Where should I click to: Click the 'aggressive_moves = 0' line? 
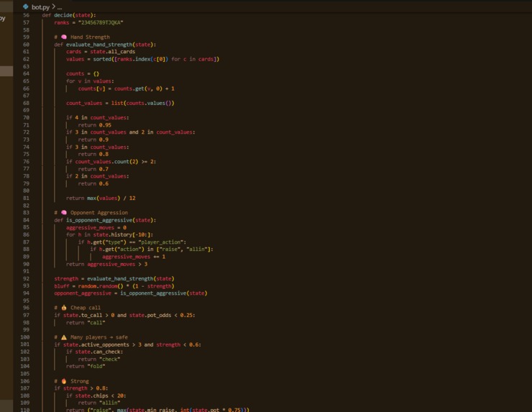tap(96, 227)
